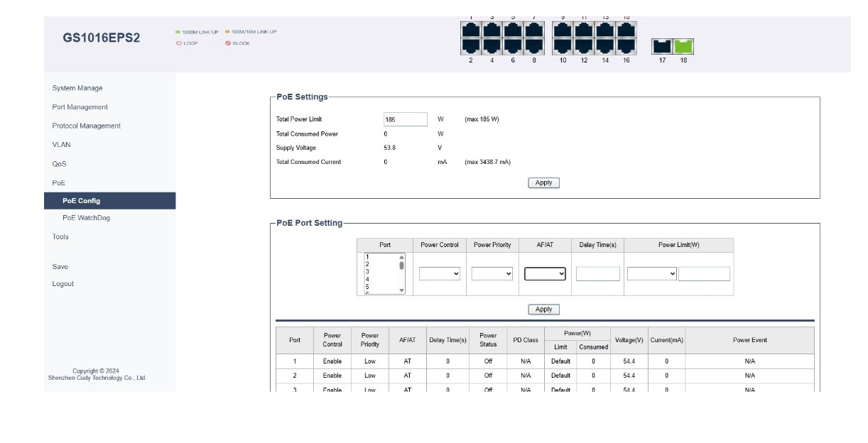Image resolution: width=868 pixels, height=443 pixels.
Task: Open the Port Management menu
Action: click(x=80, y=107)
